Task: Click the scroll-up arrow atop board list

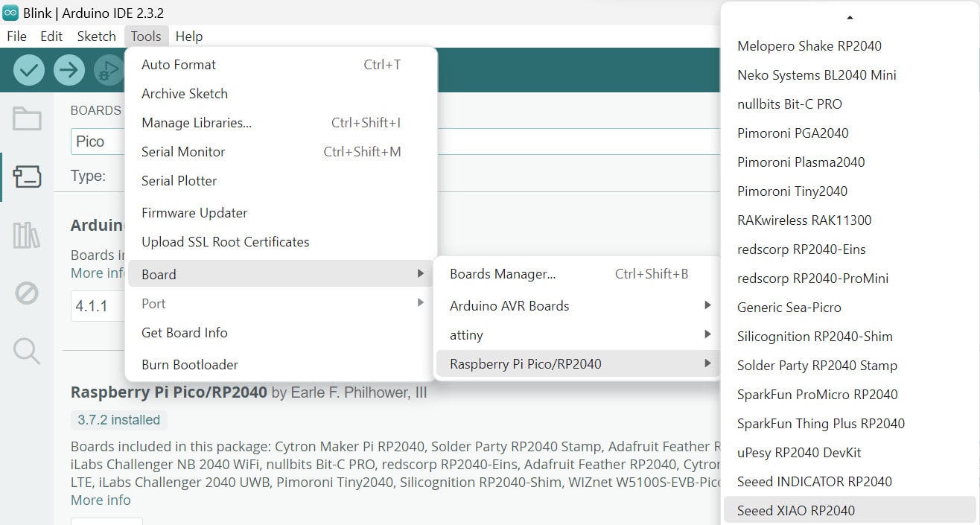Action: (x=850, y=17)
